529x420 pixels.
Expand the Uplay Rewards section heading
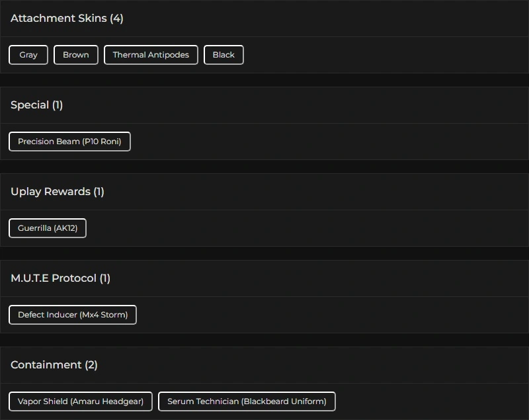[50, 192]
